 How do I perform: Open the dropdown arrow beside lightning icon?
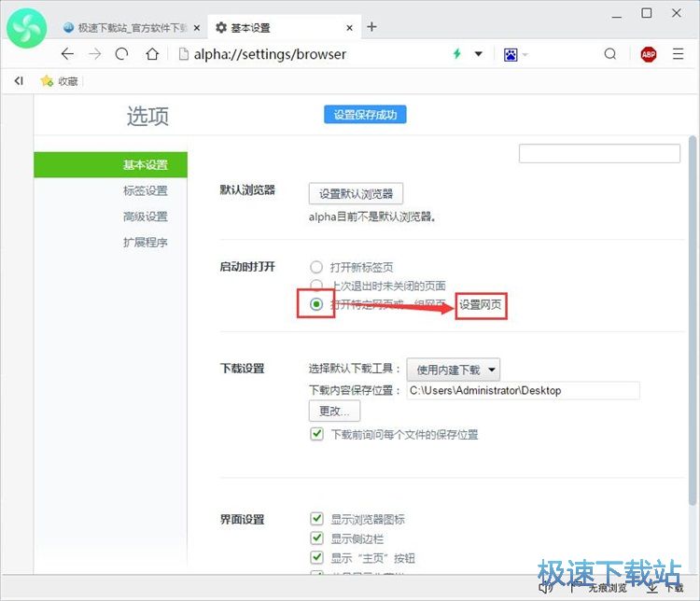click(479, 54)
